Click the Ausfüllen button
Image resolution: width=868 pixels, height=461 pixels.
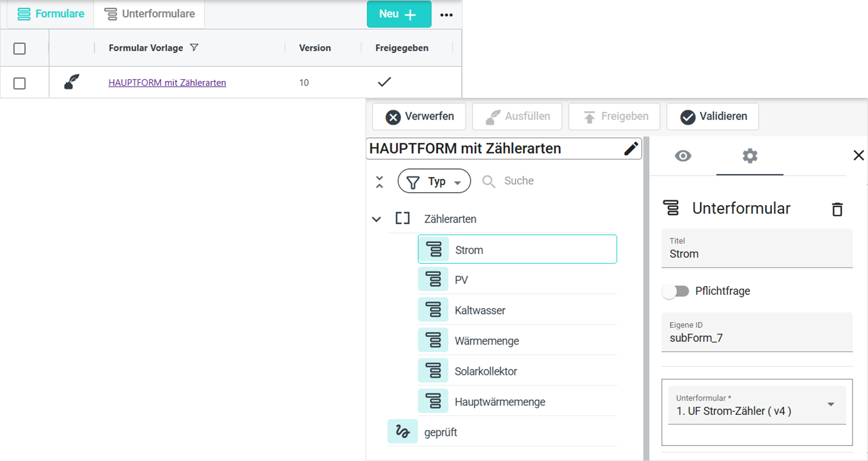pyautogui.click(x=517, y=116)
